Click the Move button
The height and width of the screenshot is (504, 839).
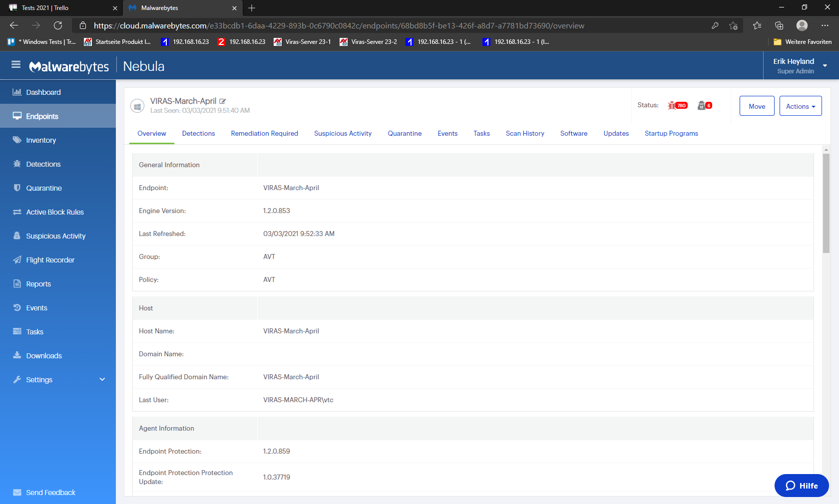coord(757,106)
